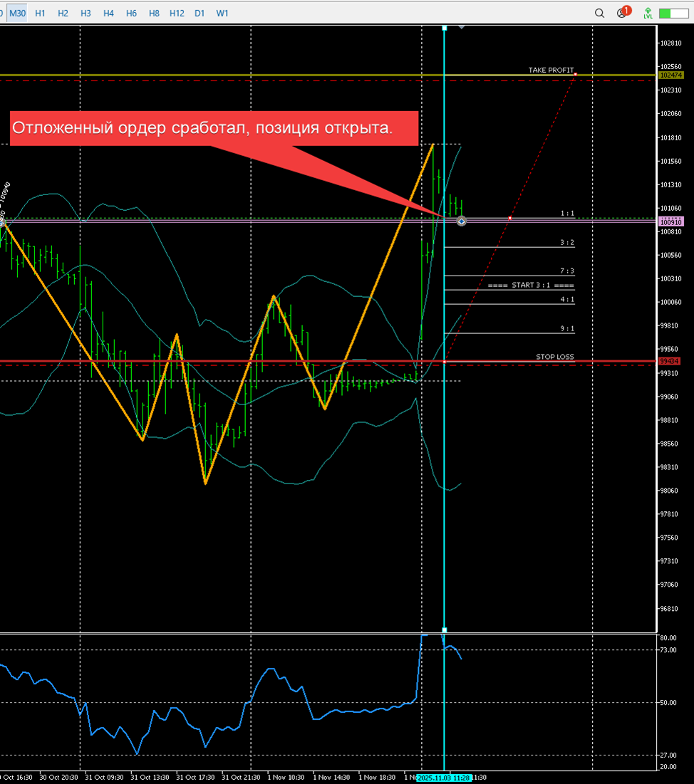Screen dimensions: 694x784
Task: Open account notifications with red badge
Action: pos(623,13)
